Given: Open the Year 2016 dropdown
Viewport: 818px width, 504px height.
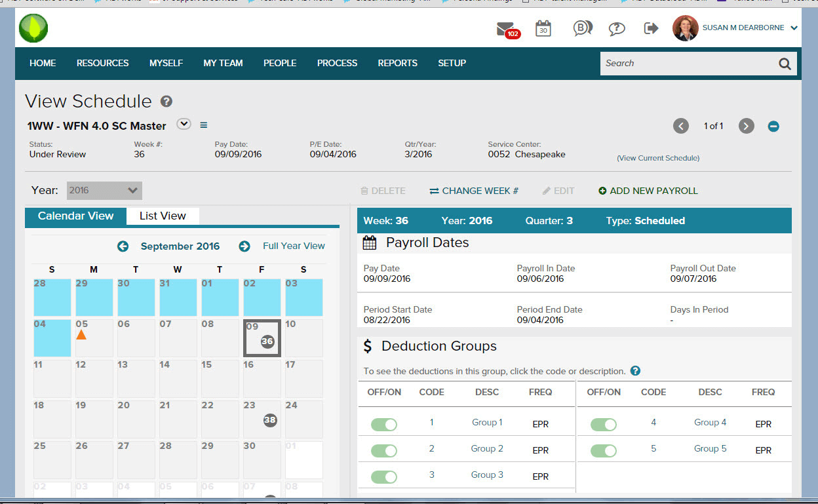Looking at the screenshot, I should click(x=104, y=190).
